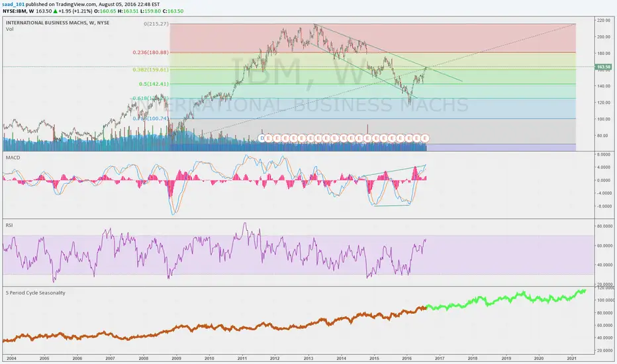Click the MACD axis 4.0000 label
The width and height of the screenshot is (617, 364).
(604, 167)
